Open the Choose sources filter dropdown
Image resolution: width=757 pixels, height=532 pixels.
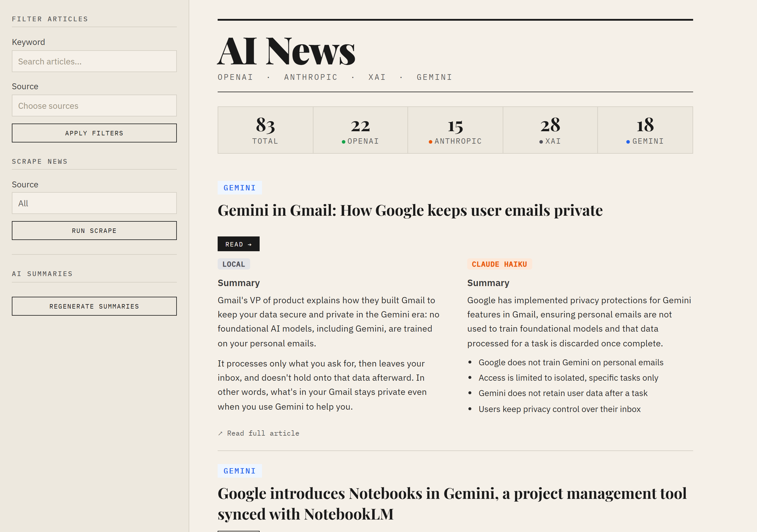click(x=94, y=106)
